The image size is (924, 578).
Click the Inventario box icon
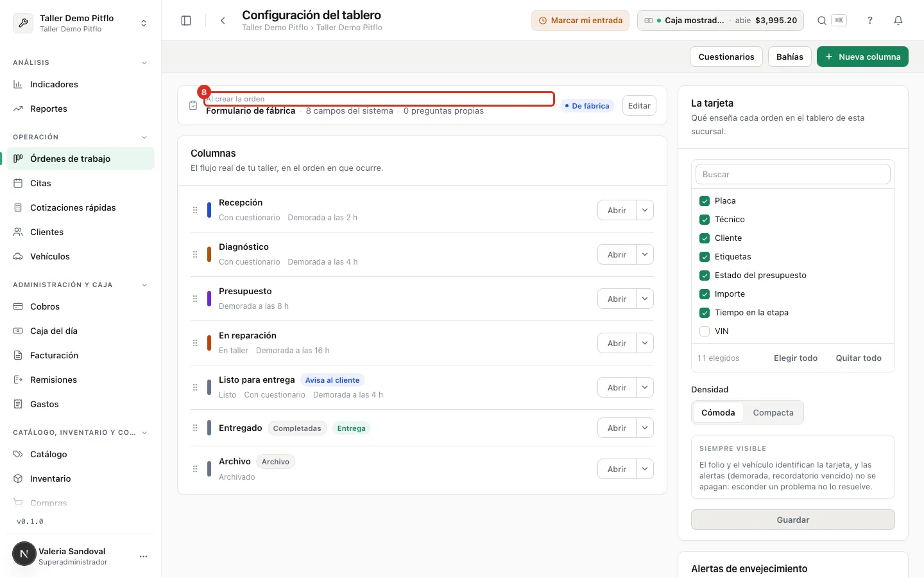(x=18, y=478)
